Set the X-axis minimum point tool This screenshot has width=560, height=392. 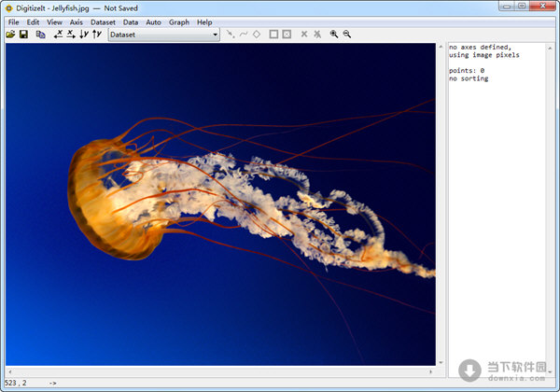click(59, 35)
